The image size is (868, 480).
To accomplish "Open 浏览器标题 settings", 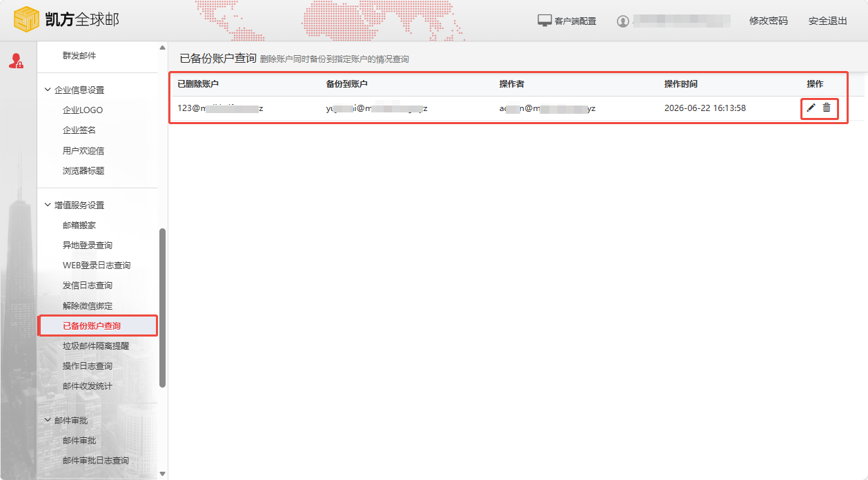I will point(83,170).
